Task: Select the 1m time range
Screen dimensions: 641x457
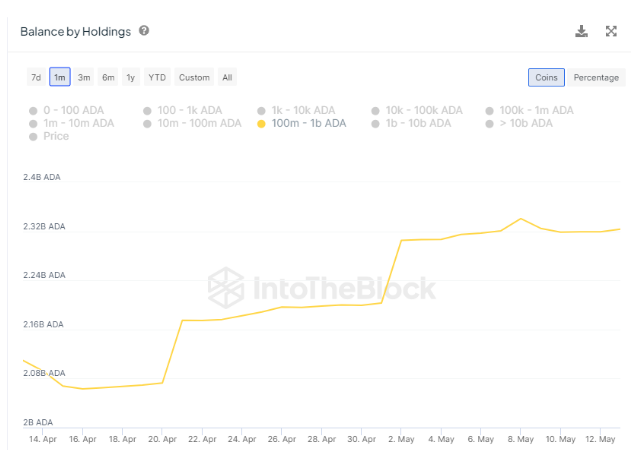Action: tap(60, 78)
